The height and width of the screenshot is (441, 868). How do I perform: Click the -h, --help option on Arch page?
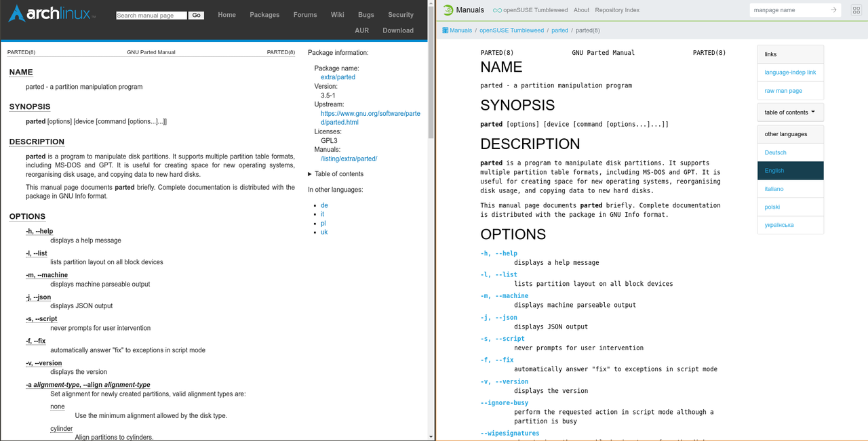click(39, 232)
